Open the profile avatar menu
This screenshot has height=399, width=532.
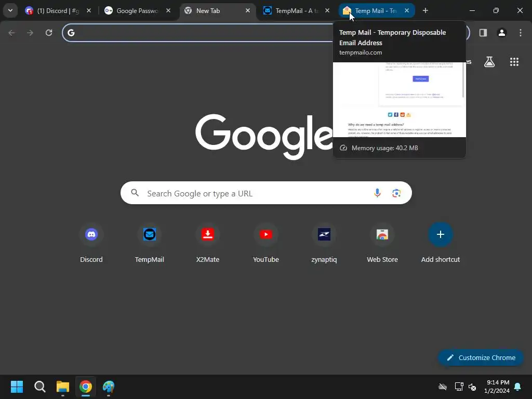(502, 33)
